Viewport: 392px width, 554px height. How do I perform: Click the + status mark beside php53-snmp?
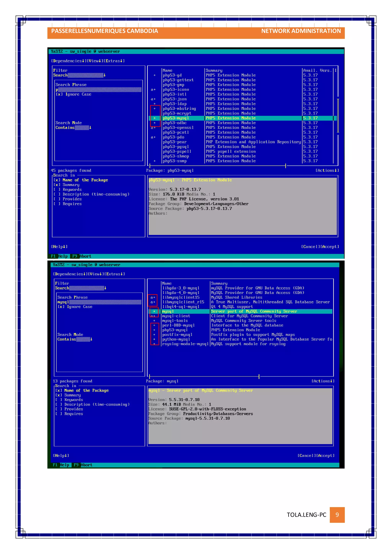[x=154, y=161]
